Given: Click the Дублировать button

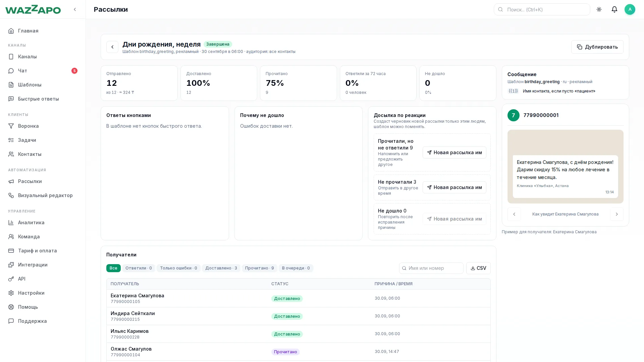Looking at the screenshot, I should point(597,47).
